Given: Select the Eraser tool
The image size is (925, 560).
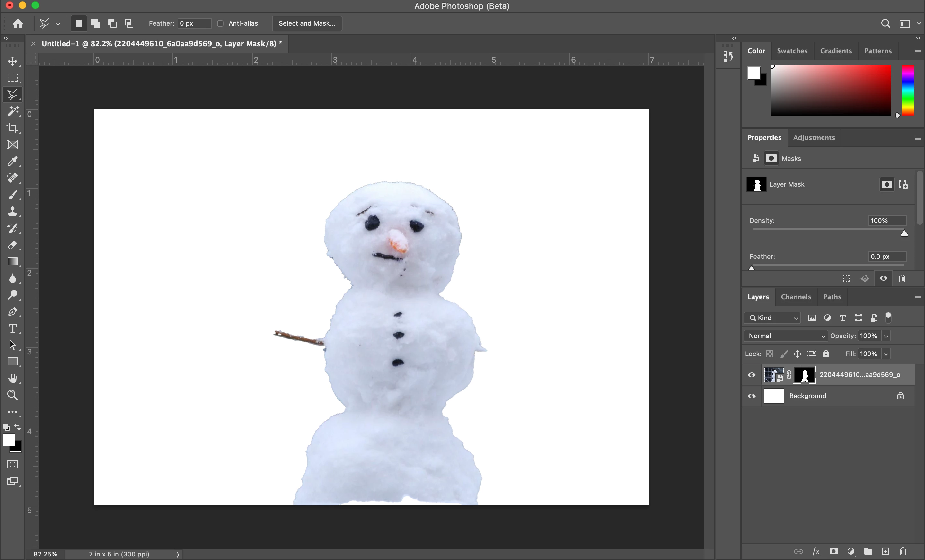Looking at the screenshot, I should (13, 245).
